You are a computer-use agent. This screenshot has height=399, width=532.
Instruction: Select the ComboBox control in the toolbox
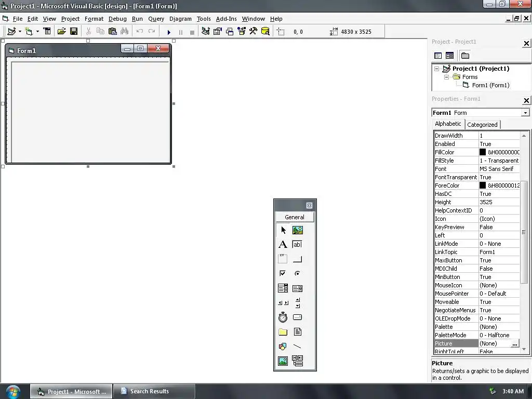pos(283,288)
